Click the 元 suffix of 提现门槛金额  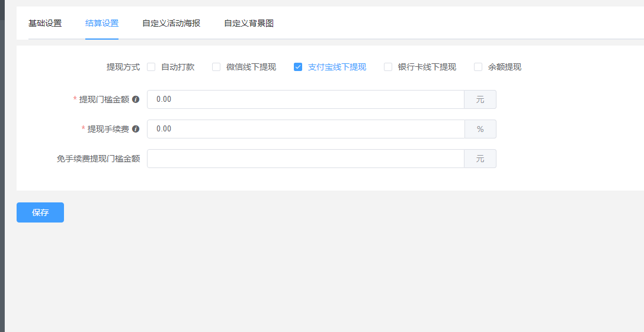[x=480, y=99]
